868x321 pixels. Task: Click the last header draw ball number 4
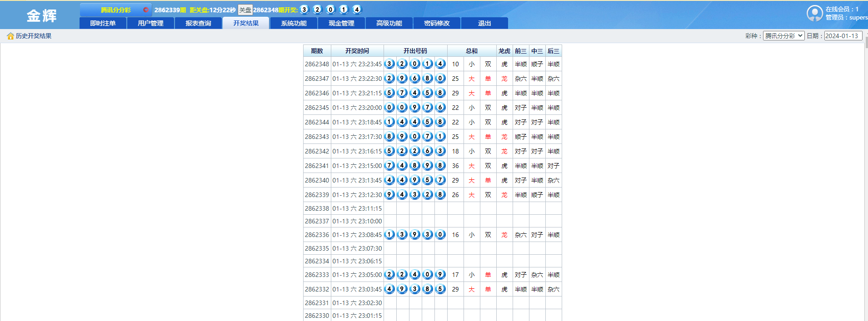pos(357,10)
